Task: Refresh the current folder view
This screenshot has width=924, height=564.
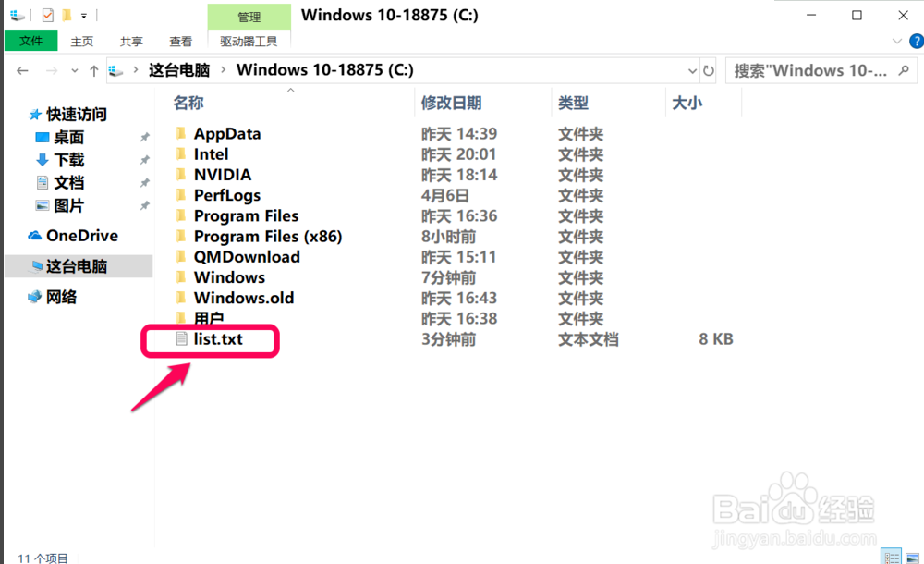Action: (709, 71)
